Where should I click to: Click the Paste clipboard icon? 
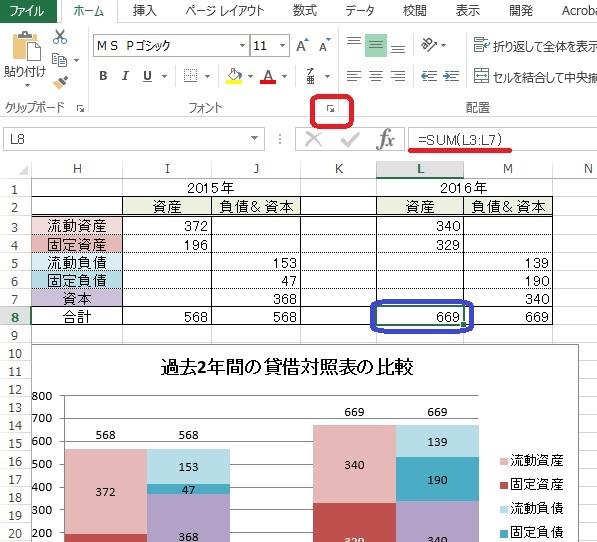point(26,46)
